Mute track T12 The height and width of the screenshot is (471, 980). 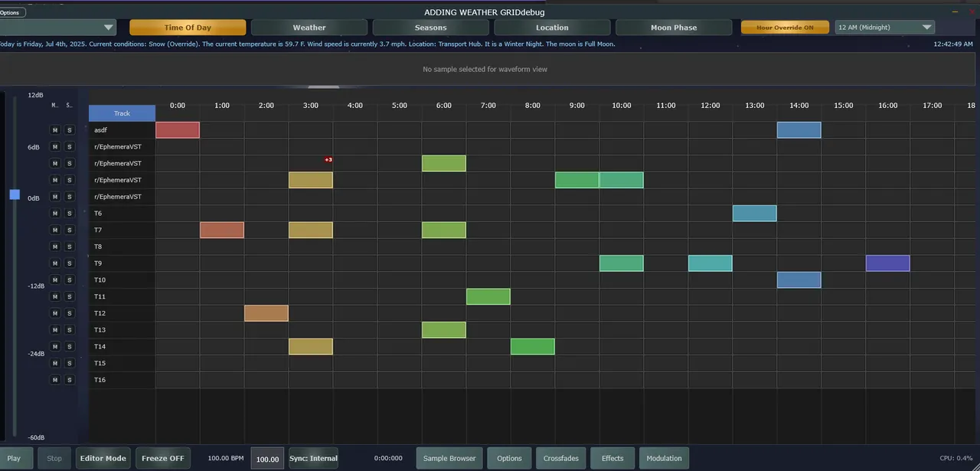pyautogui.click(x=54, y=313)
